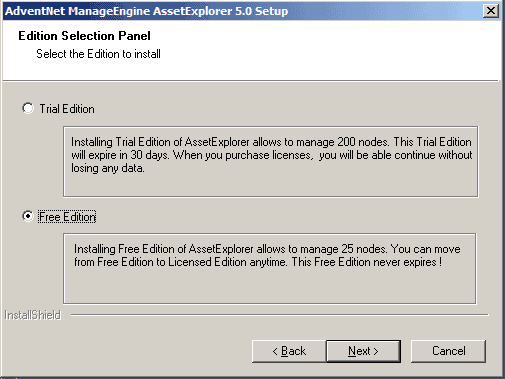Click the Edition Selection Panel heading
The height and width of the screenshot is (379, 505).
click(x=84, y=36)
